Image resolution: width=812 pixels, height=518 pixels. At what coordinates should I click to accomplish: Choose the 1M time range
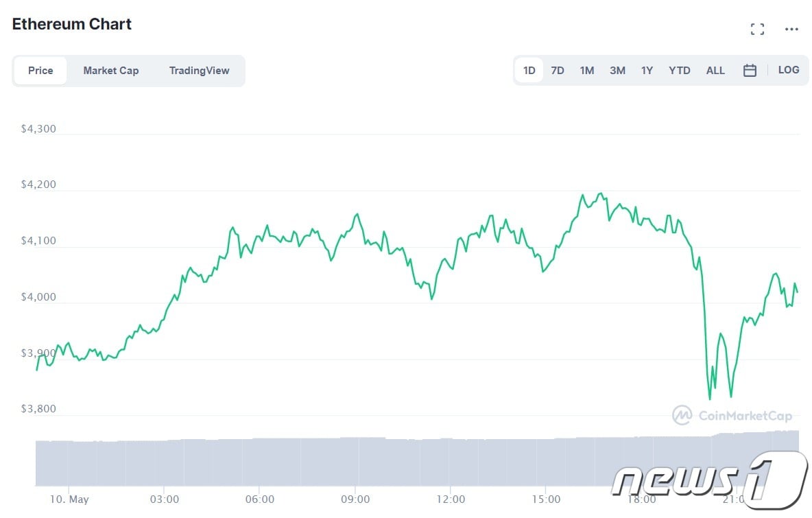587,71
